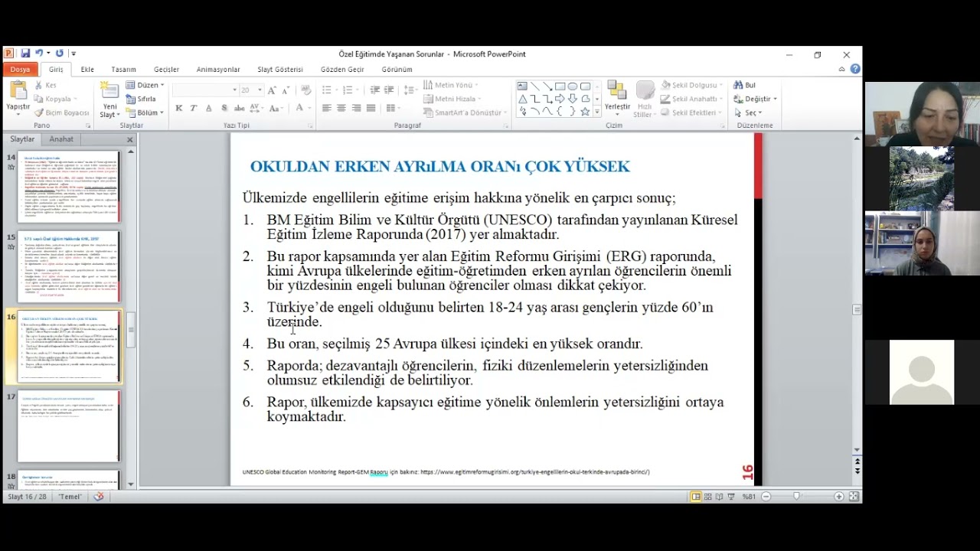This screenshot has width=980, height=551.
Task: Click SmartArt'a Dönüştür button
Action: (x=465, y=112)
